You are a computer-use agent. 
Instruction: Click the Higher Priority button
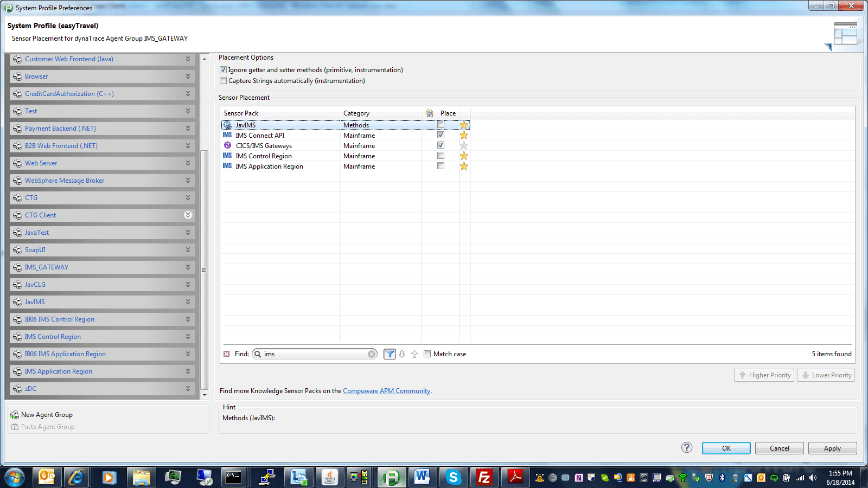tap(764, 375)
